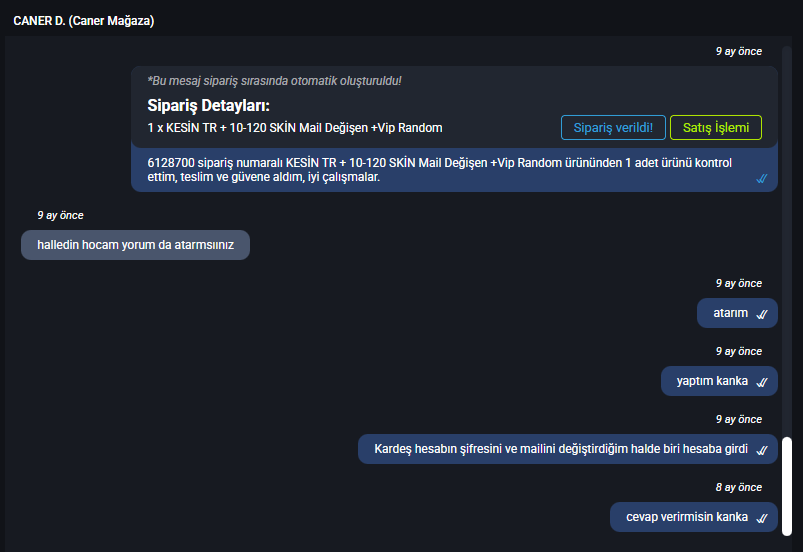This screenshot has width=803, height=552.
Task: Open the 'Satış İşlemi' button
Action: tap(715, 128)
